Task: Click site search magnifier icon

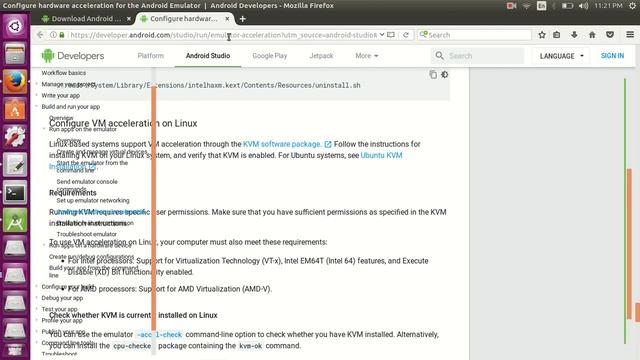Action: click(x=439, y=56)
